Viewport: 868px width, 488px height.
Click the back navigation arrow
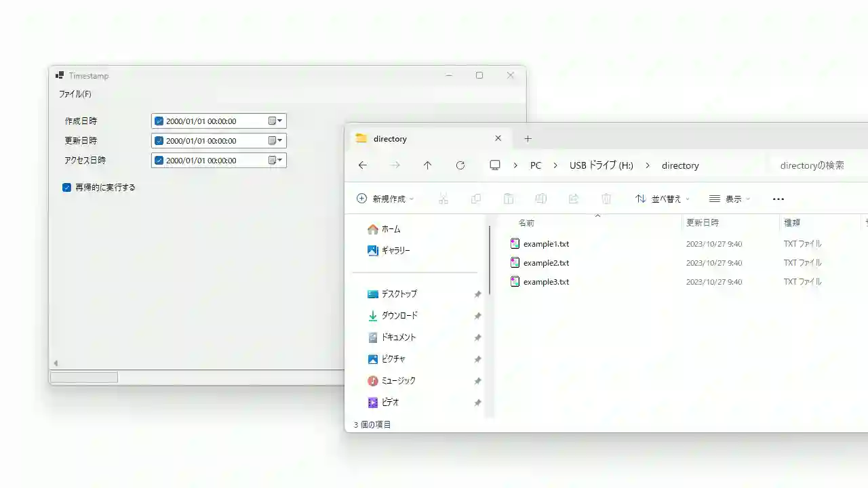click(x=363, y=165)
